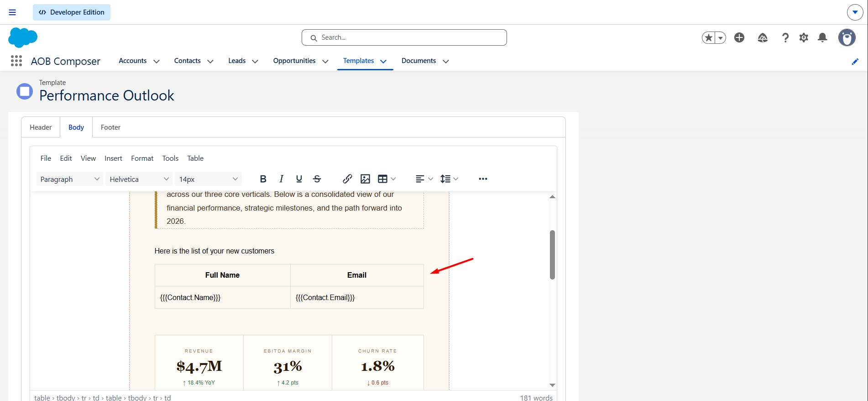Open the Help question mark

(x=785, y=37)
